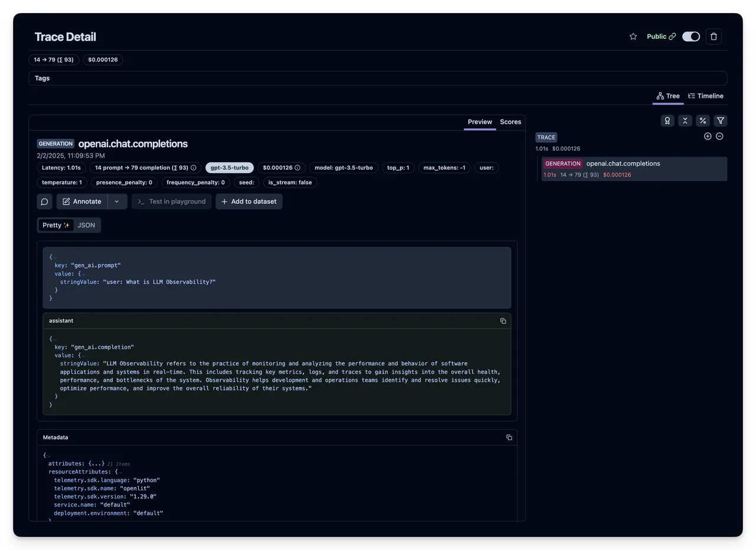Click the max_tokens: -1 badge

444,168
